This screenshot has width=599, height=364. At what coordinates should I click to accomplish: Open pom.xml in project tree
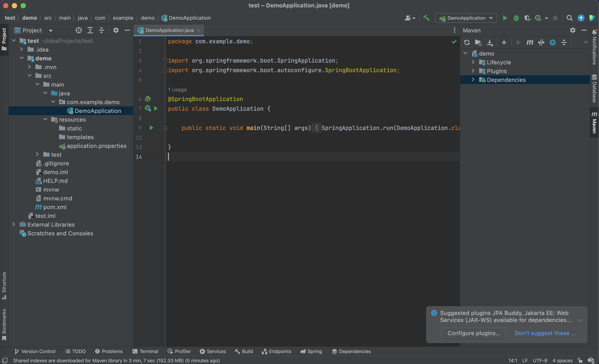tap(55, 207)
